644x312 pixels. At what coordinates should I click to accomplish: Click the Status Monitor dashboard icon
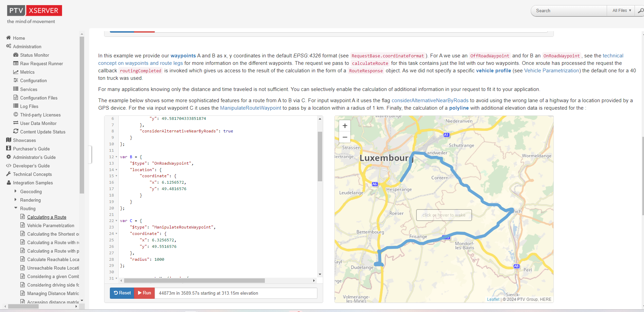click(x=16, y=55)
